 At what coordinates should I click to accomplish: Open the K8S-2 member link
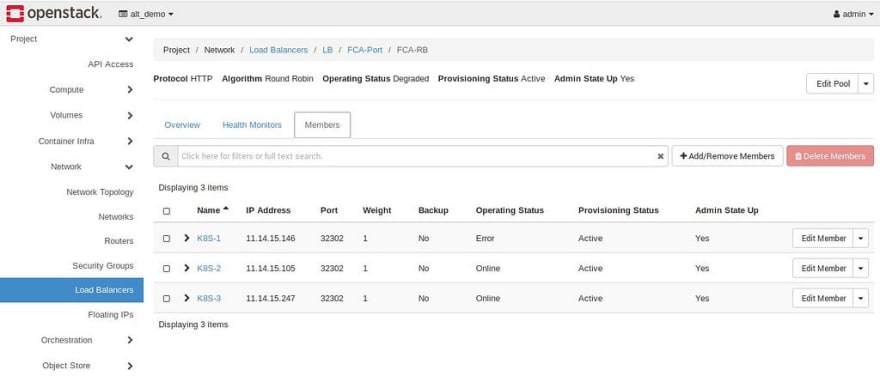209,269
